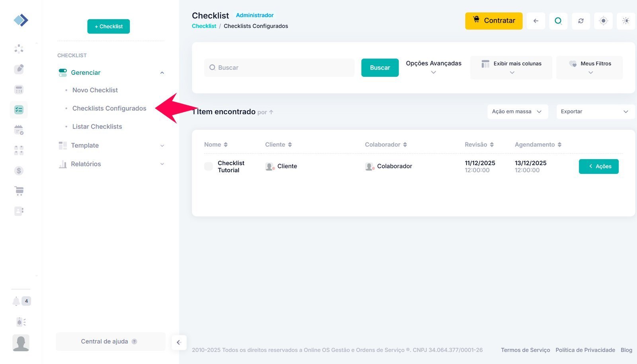The height and width of the screenshot is (364, 637).
Task: Open the shopping cart sidebar icon
Action: (x=19, y=191)
